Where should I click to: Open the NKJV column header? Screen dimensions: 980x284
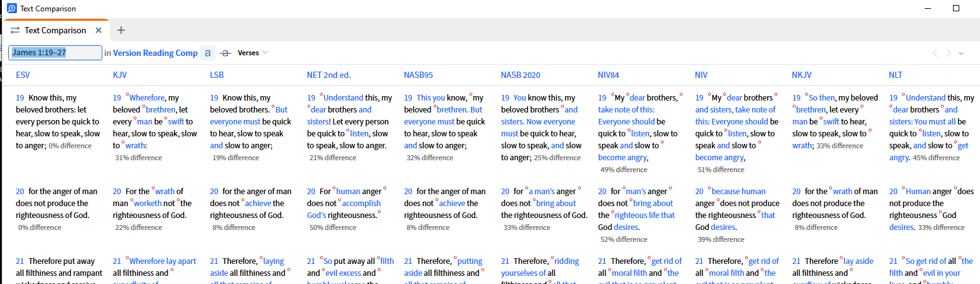(802, 75)
